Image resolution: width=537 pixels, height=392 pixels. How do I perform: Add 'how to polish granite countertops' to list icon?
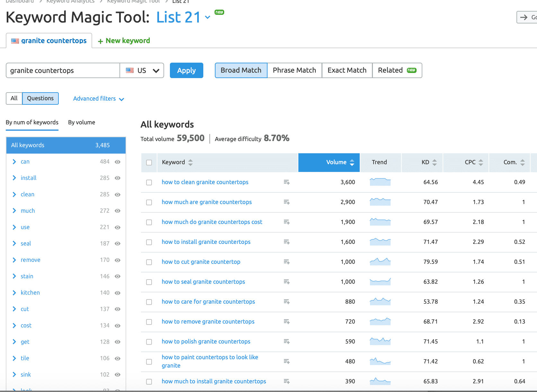pos(286,342)
